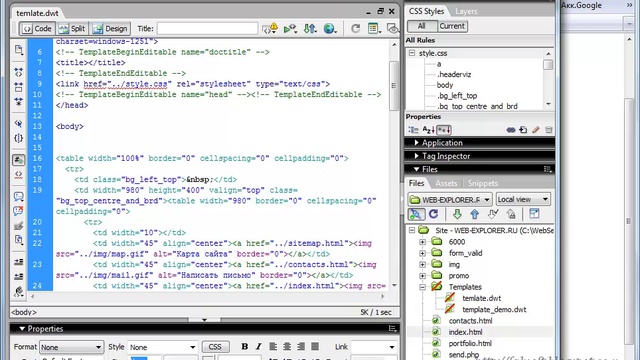Toggle Italic formatting
This screenshot has height=360, width=640.
[x=258, y=347]
